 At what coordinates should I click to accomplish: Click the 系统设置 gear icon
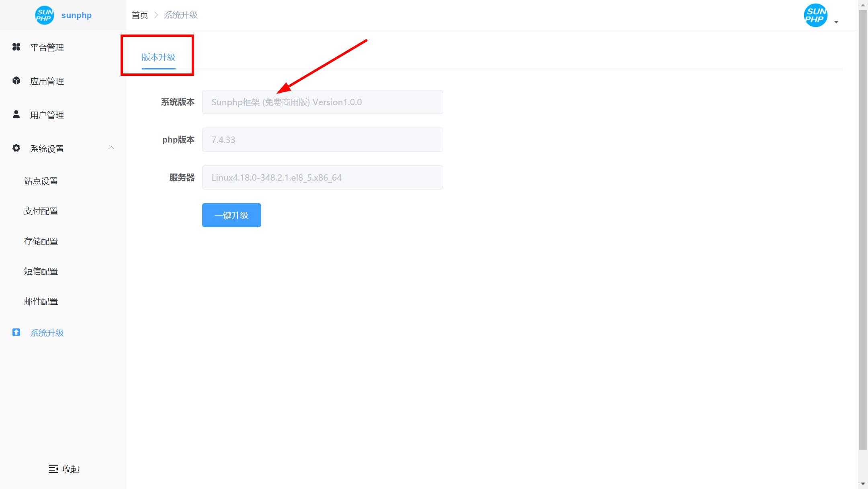(x=16, y=148)
